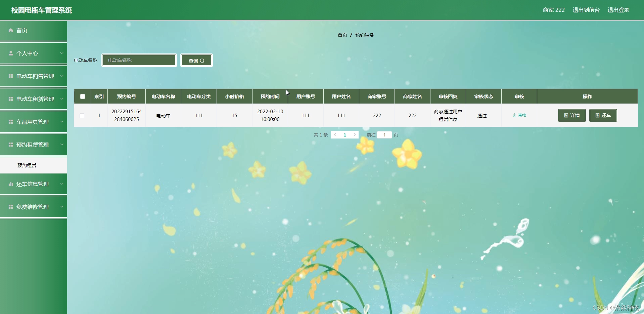Click the document icon on the 详情 button

tap(566, 115)
